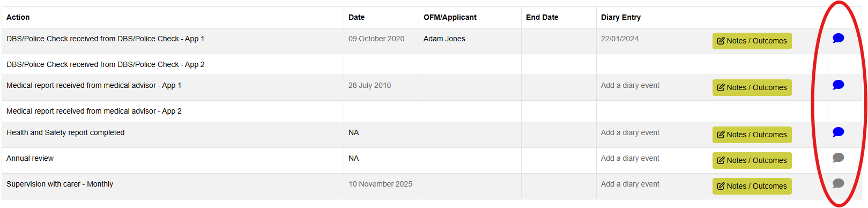Click date 10 November 2025
868x208 pixels.
(x=380, y=184)
